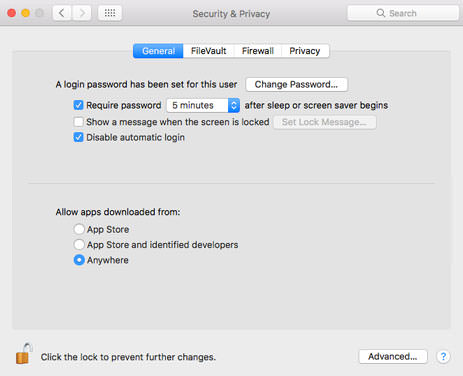
Task: Open help with the question mark icon
Action: (443, 357)
